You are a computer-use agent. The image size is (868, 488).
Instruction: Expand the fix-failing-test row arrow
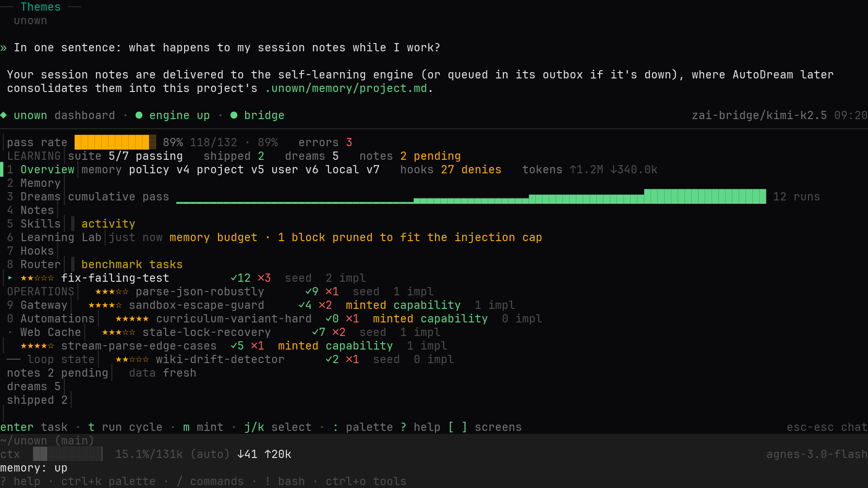point(10,278)
